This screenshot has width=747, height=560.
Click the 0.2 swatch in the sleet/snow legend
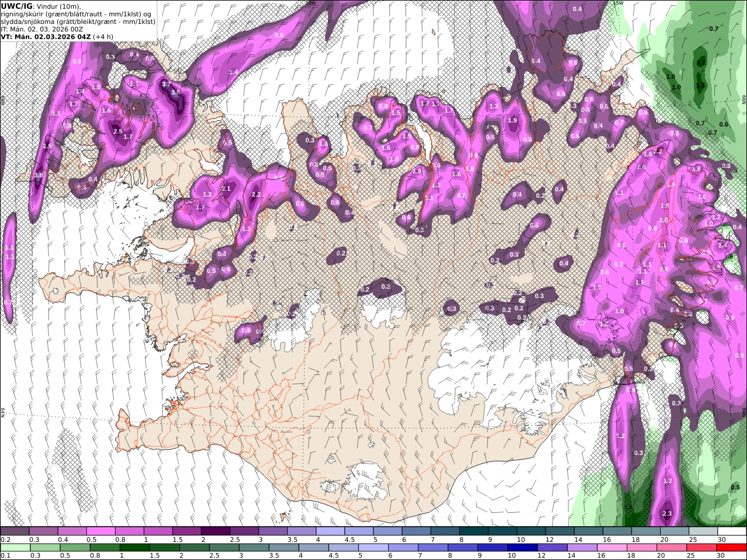[15, 531]
